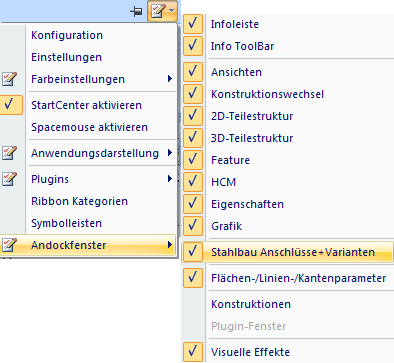Toggle the StartCenter aktivieren checkmark

[x=10, y=105]
